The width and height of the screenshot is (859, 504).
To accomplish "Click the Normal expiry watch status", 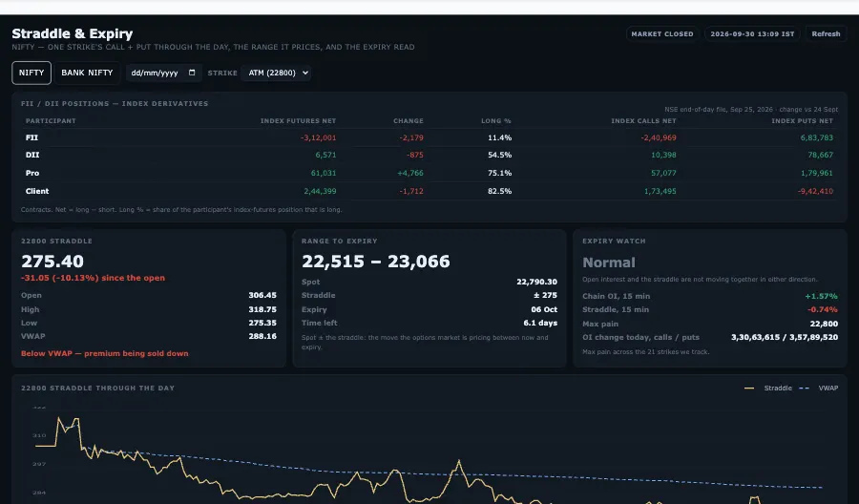I will click(x=609, y=262).
